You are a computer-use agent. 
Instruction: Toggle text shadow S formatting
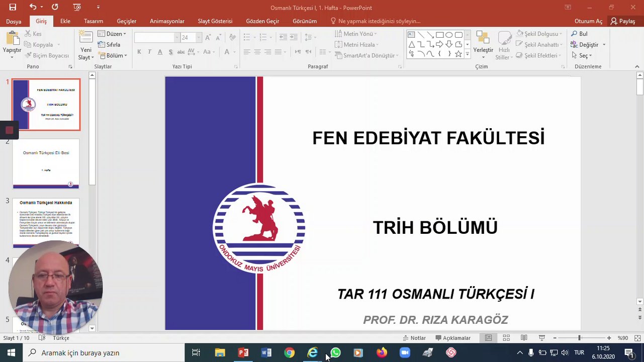[170, 52]
